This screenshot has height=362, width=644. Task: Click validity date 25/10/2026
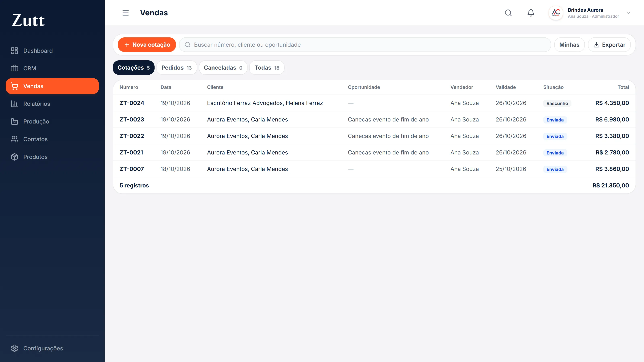point(511,169)
